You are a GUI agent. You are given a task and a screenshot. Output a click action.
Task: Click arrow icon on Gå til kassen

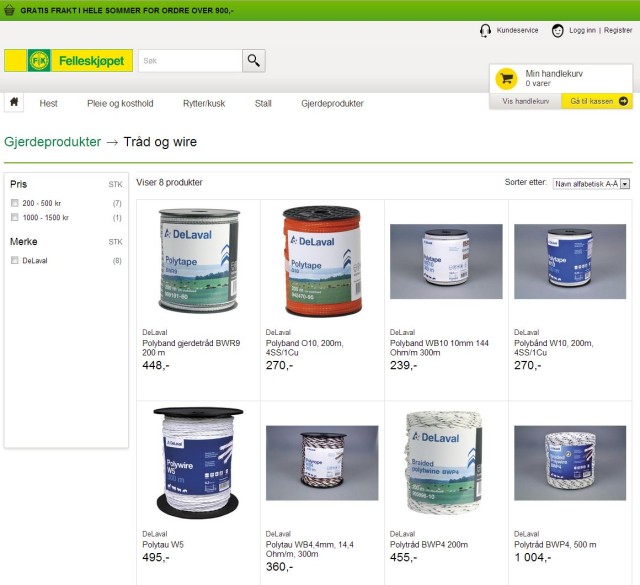coord(623,101)
